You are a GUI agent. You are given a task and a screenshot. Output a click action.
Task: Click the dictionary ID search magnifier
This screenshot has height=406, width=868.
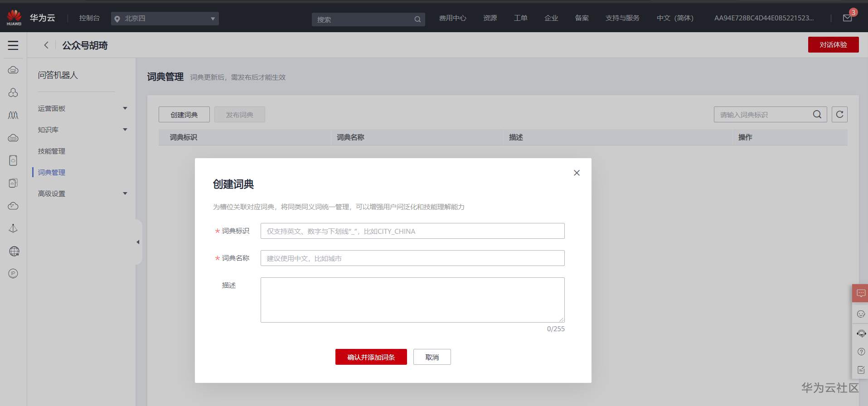coord(817,115)
